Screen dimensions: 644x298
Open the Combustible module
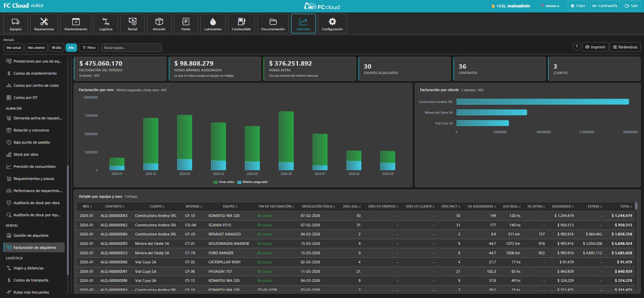click(241, 24)
